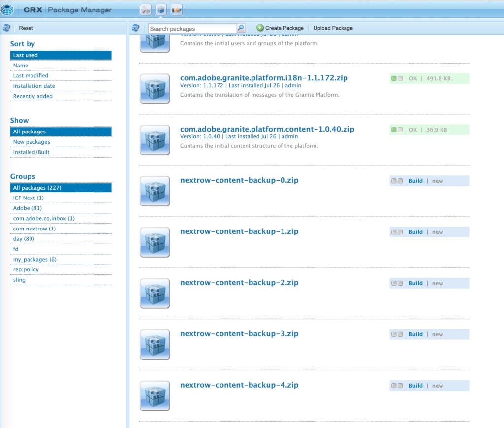Viewport: 504px width, 428px height.
Task: Select the fd group
Action: click(x=61, y=249)
